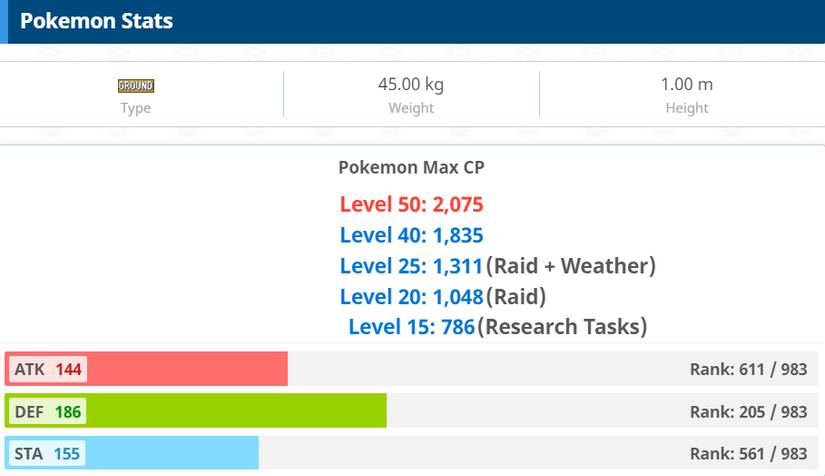Click the Pokemon Max CP heading

pos(411,167)
